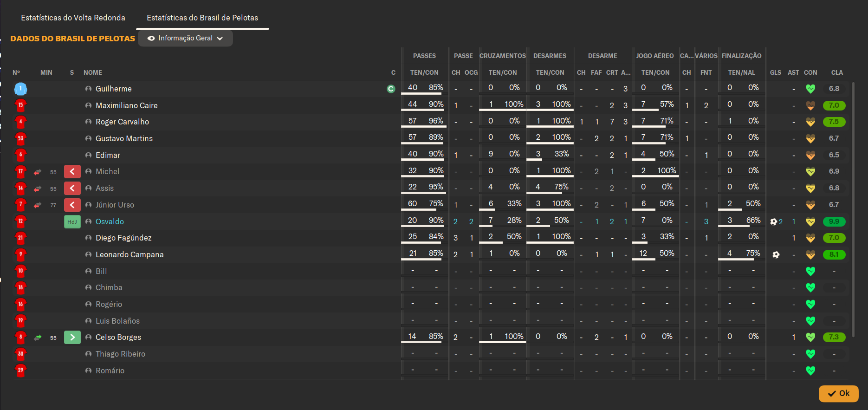Screen dimensions: 868x410
Task: Click Edimar's number 6 shirt icon
Action: (20, 155)
